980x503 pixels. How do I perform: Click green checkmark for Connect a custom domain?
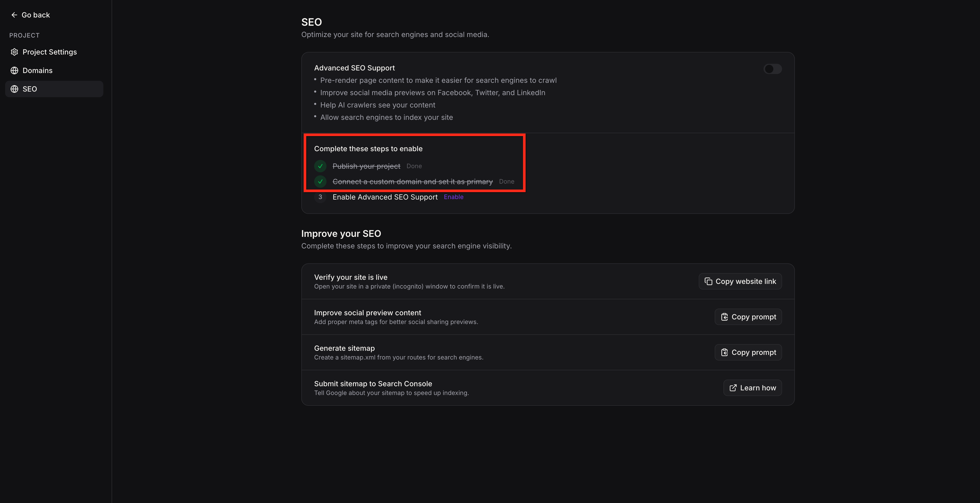pyautogui.click(x=320, y=182)
